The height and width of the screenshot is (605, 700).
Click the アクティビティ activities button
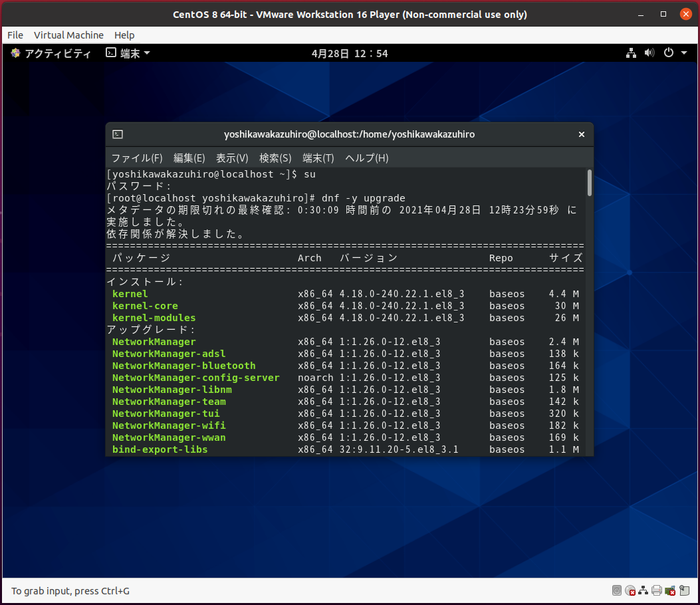[51, 53]
